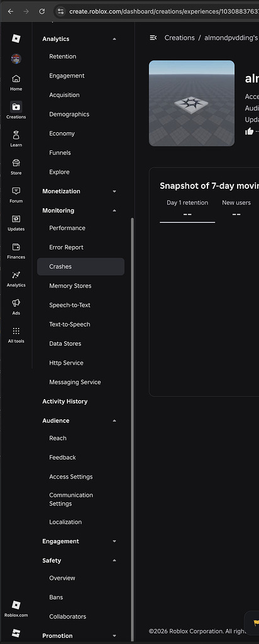Image resolution: width=259 pixels, height=644 pixels.
Task: Collapse the Audience section chevron
Action: [114, 421]
